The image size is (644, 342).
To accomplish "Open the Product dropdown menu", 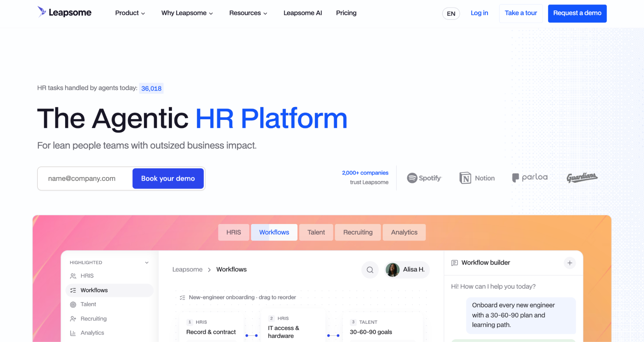I will 130,13.
